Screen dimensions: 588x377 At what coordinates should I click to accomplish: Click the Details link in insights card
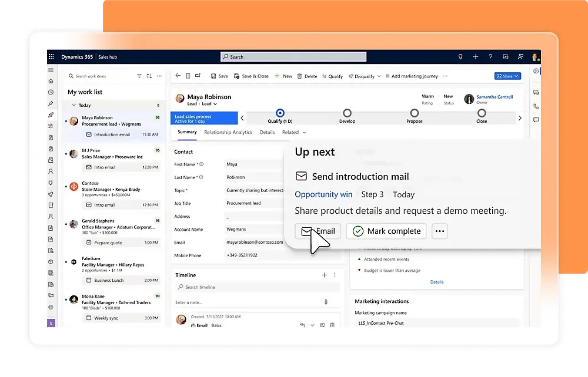click(436, 282)
